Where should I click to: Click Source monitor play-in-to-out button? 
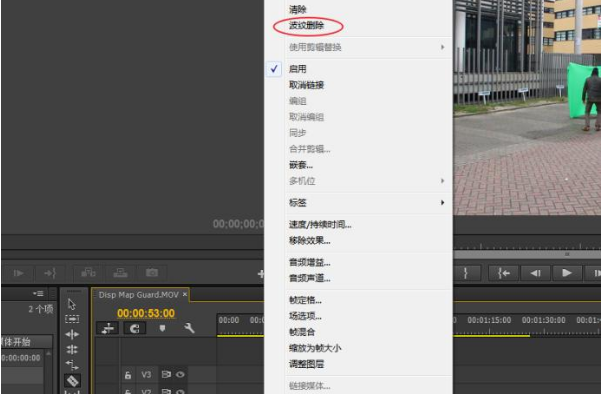[x=18, y=273]
